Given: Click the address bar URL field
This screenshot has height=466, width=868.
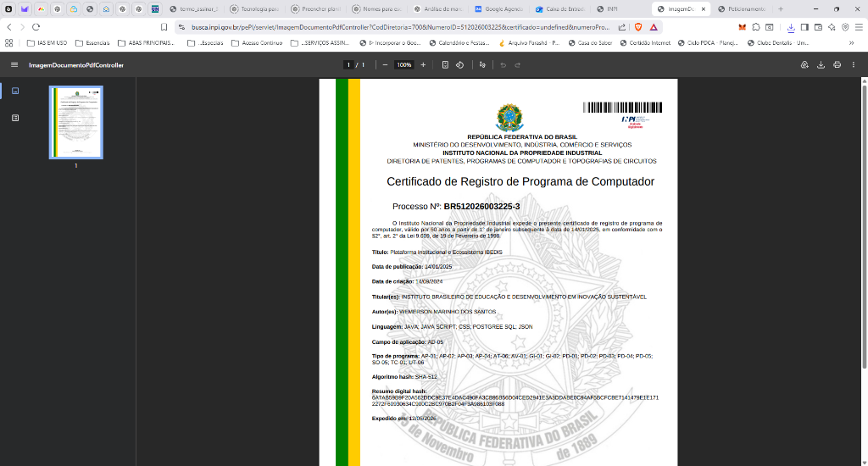Looking at the screenshot, I should 400,26.
